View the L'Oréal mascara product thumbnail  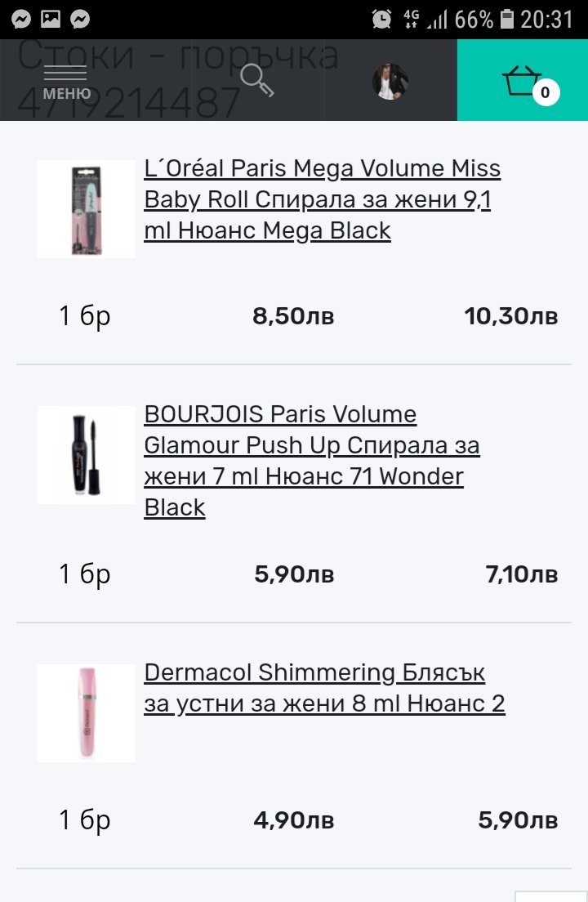(x=87, y=209)
